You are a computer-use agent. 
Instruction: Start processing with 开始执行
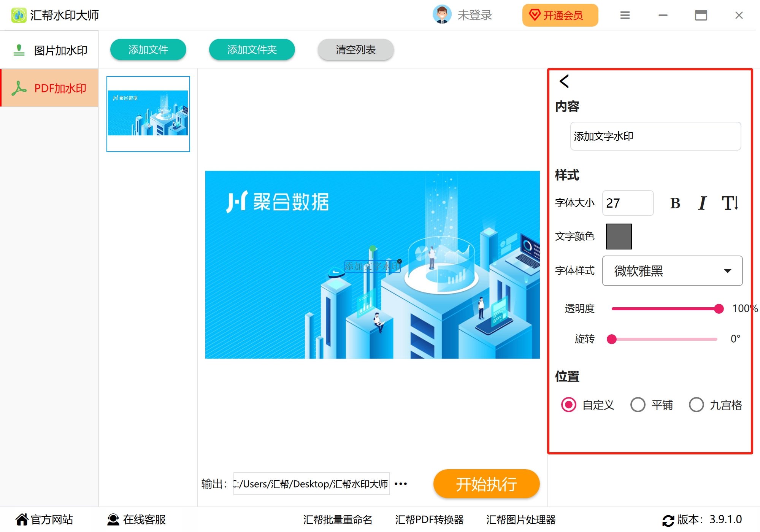[x=486, y=484]
